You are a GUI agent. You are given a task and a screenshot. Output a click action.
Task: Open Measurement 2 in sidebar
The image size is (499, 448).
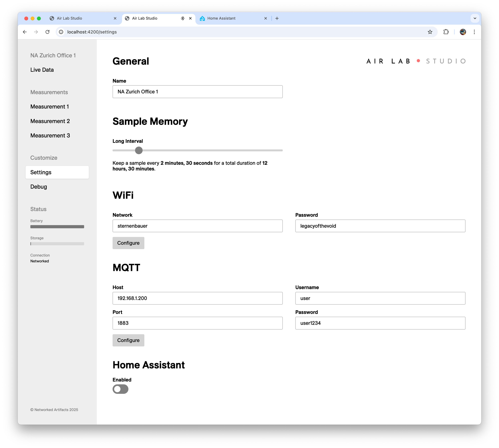point(50,121)
